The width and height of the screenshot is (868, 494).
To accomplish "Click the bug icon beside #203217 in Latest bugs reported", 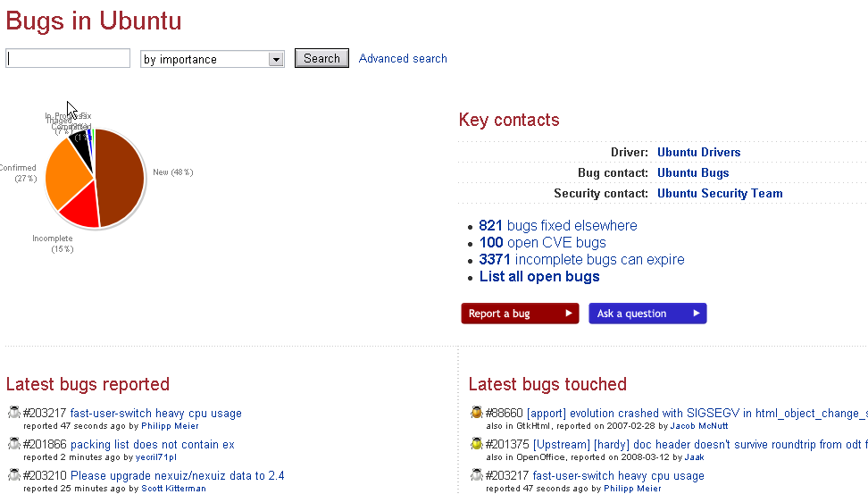I will [13, 413].
